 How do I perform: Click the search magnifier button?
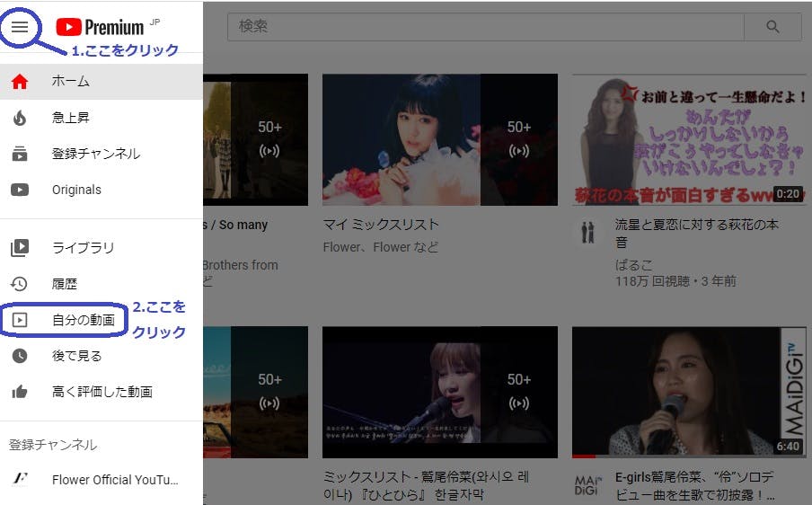772,27
